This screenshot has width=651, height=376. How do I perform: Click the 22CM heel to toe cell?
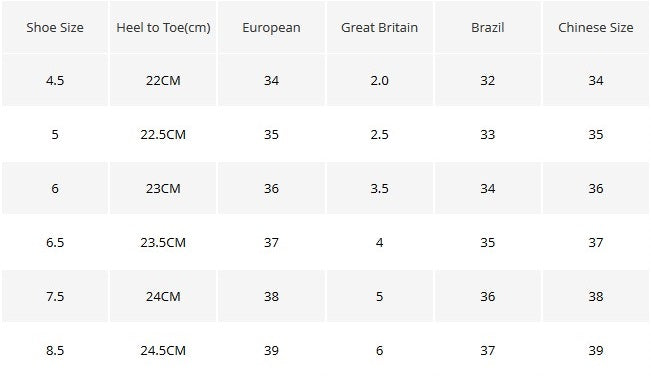(163, 80)
